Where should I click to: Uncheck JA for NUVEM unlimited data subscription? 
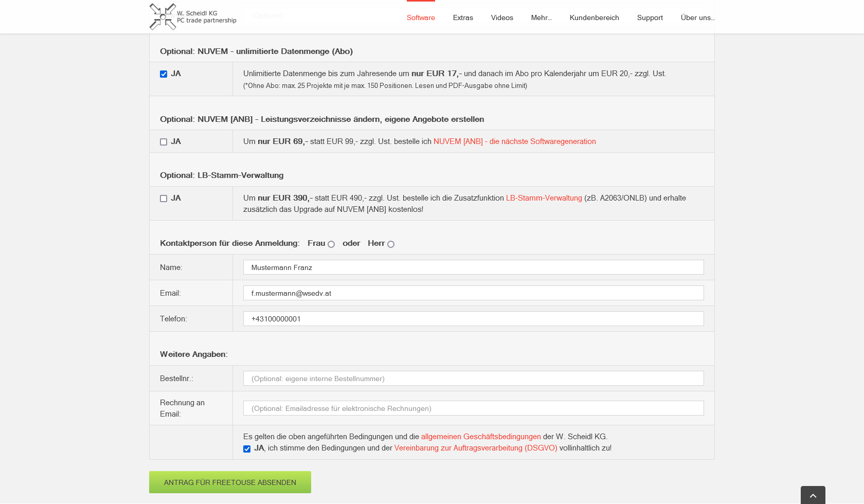(164, 74)
